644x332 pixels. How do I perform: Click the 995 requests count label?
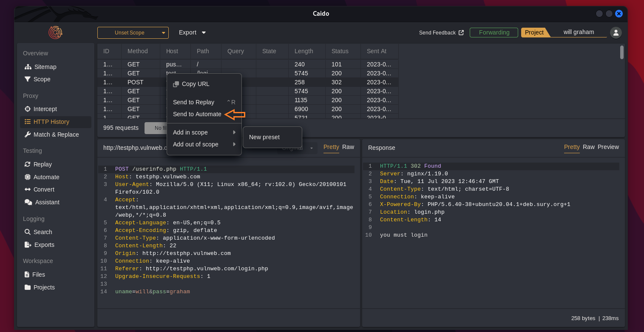(x=121, y=128)
